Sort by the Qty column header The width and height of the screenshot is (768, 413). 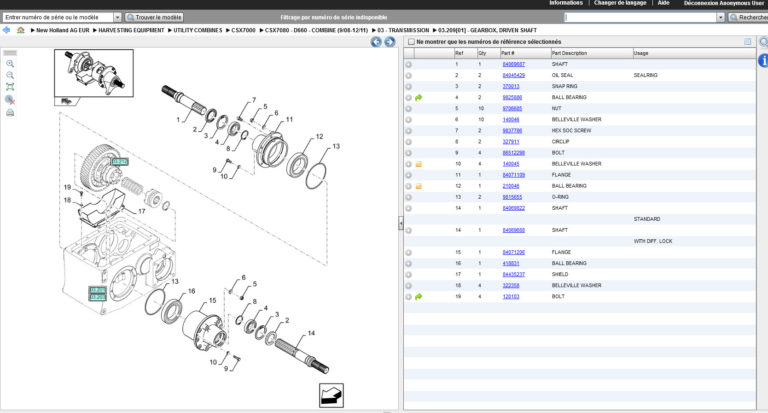488,53
